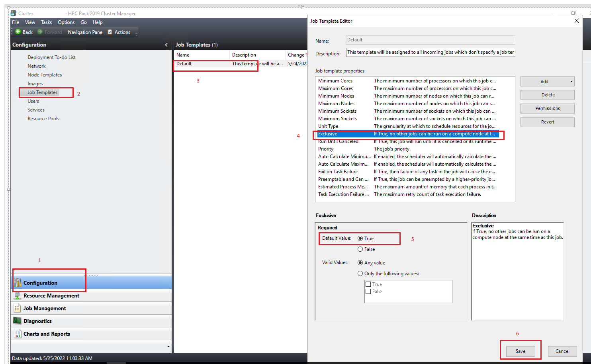Open Resource Management via its server icon
Viewport: 591px width, 364px height.
point(18,296)
